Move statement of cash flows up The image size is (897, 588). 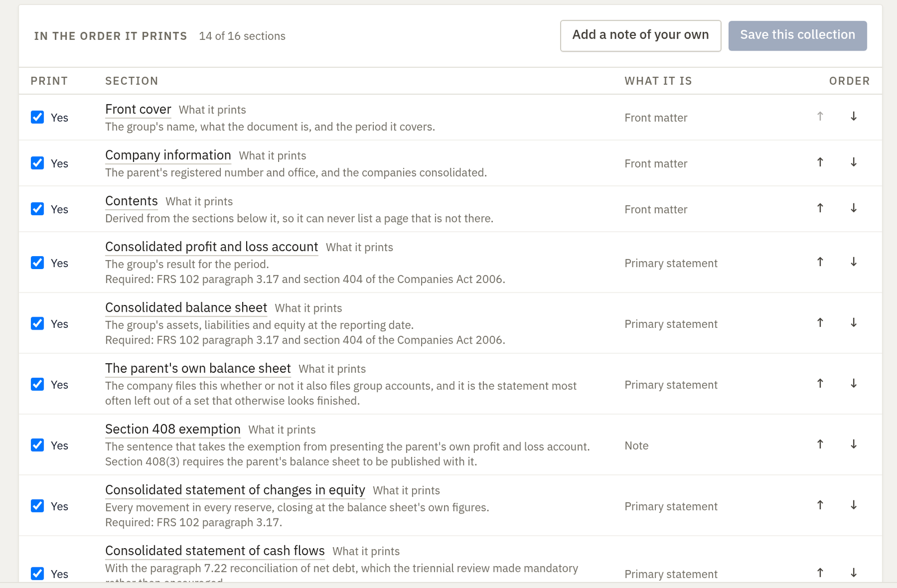[x=820, y=573]
